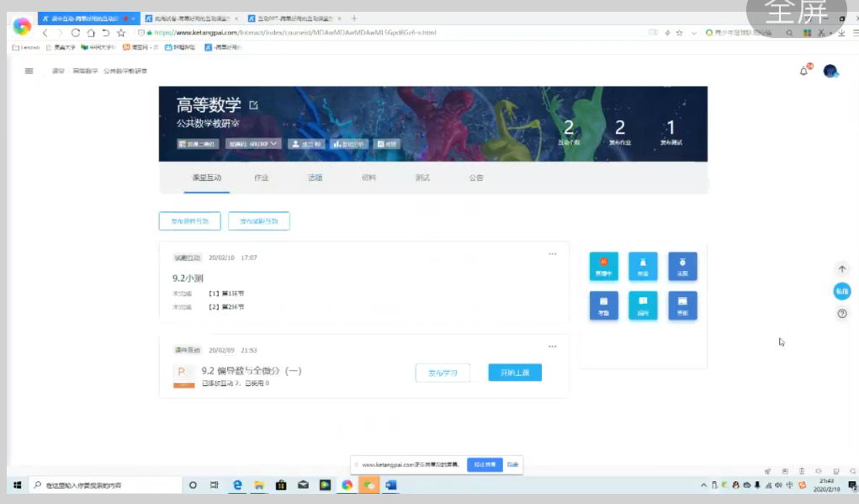The width and height of the screenshot is (859, 504).
Task: Click the 考勤 attendance tile icon
Action: click(603, 305)
